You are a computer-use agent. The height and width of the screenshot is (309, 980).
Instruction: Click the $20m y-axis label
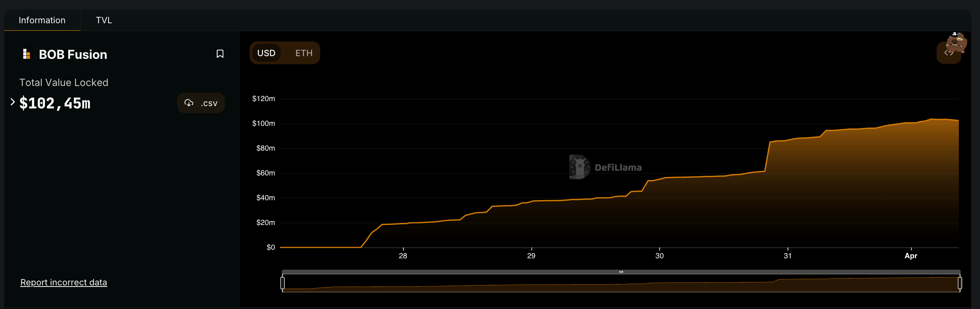click(266, 223)
